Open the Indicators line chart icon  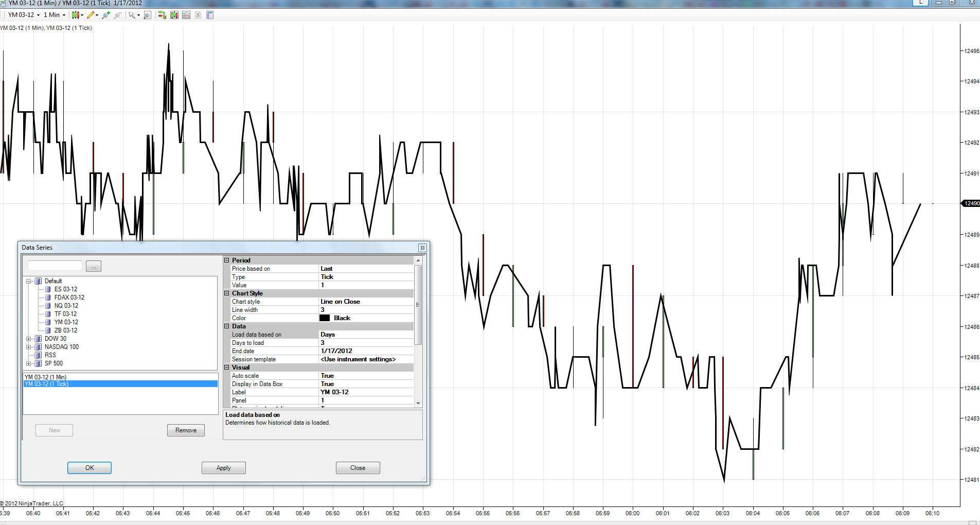pos(186,15)
